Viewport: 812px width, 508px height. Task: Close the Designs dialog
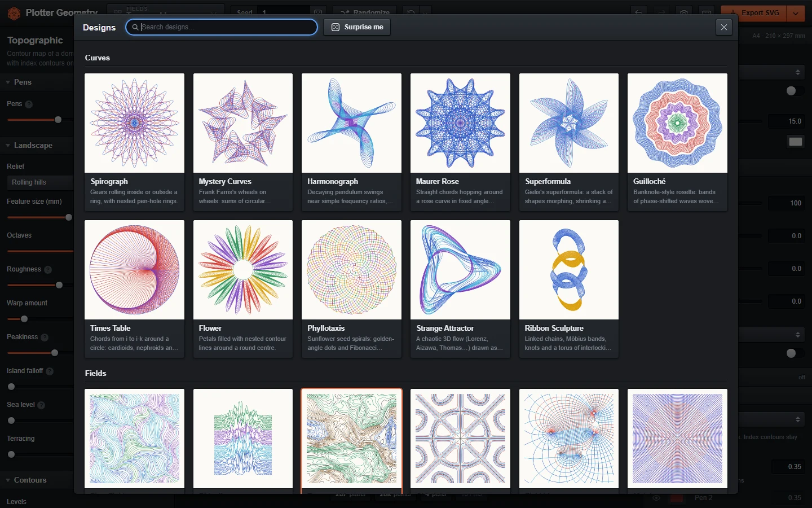[x=724, y=27]
